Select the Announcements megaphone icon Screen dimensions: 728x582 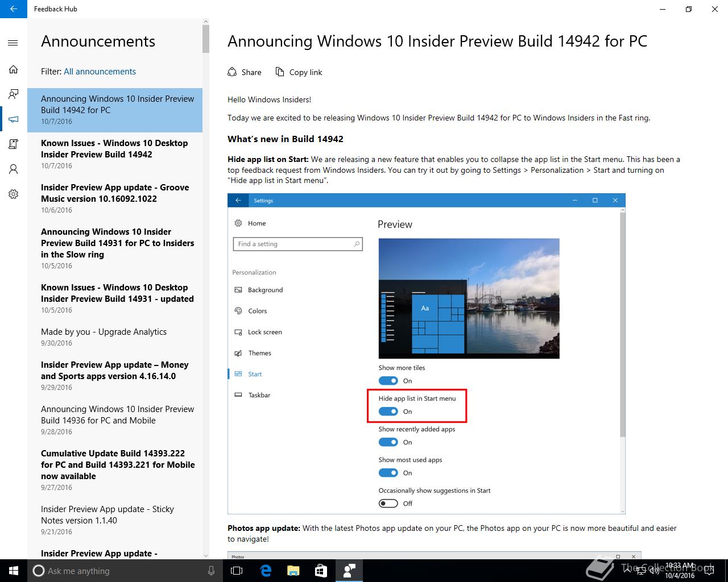tap(13, 119)
